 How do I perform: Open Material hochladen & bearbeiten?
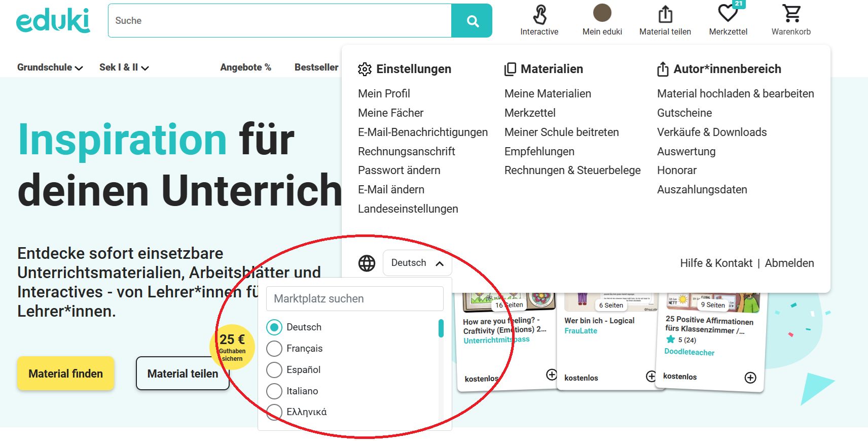pyautogui.click(x=736, y=94)
